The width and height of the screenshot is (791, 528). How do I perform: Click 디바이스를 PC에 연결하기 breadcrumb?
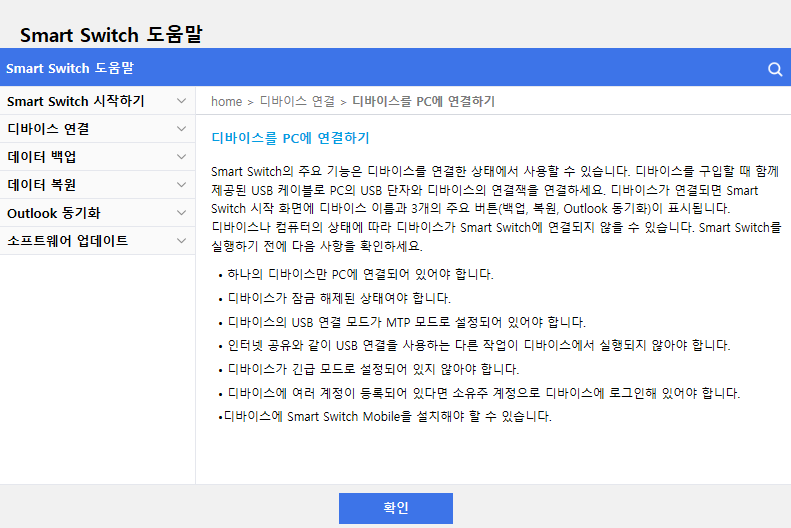(x=423, y=101)
